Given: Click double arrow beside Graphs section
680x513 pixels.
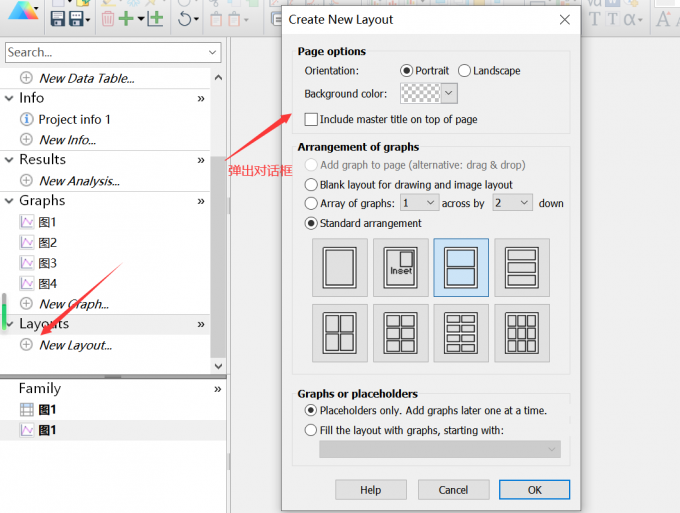Looking at the screenshot, I should 201,201.
